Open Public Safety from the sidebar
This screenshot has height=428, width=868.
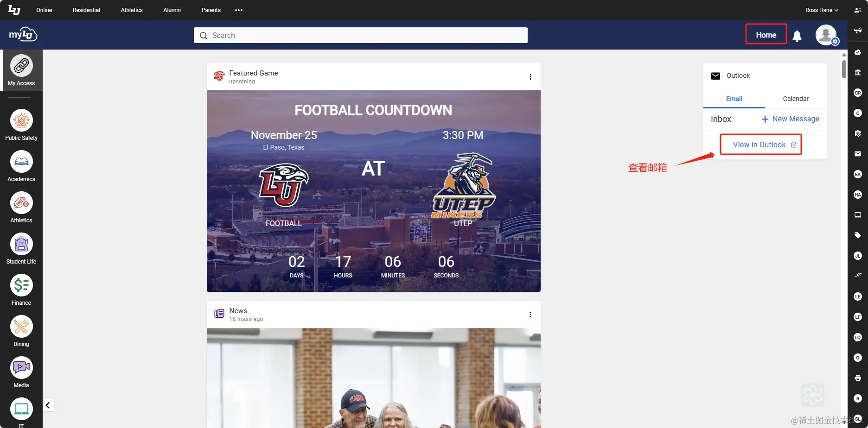[21, 120]
